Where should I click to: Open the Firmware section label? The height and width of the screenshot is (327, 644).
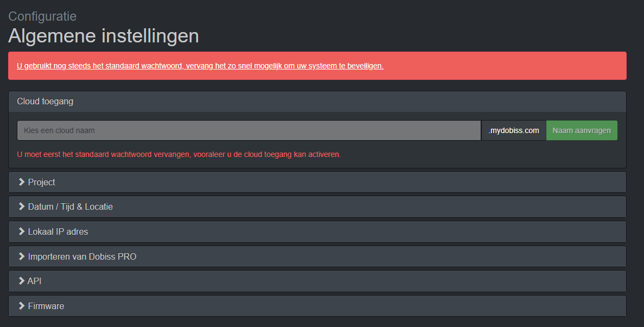point(46,306)
